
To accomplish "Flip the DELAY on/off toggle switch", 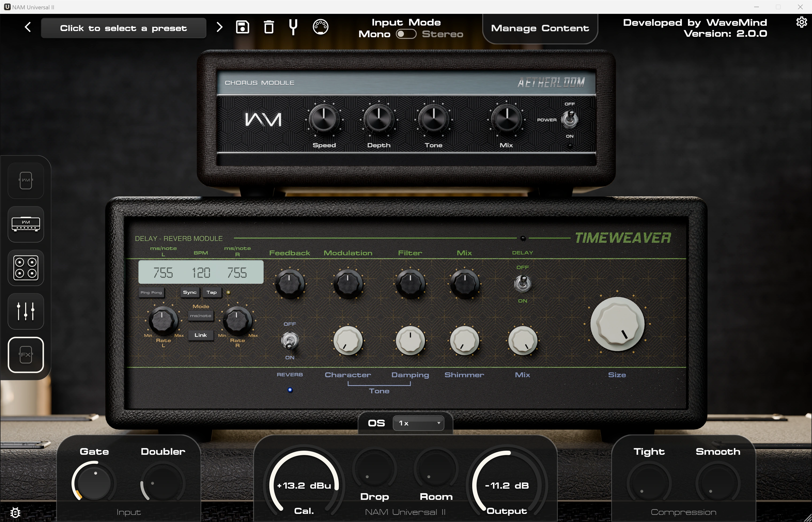I will point(523,283).
